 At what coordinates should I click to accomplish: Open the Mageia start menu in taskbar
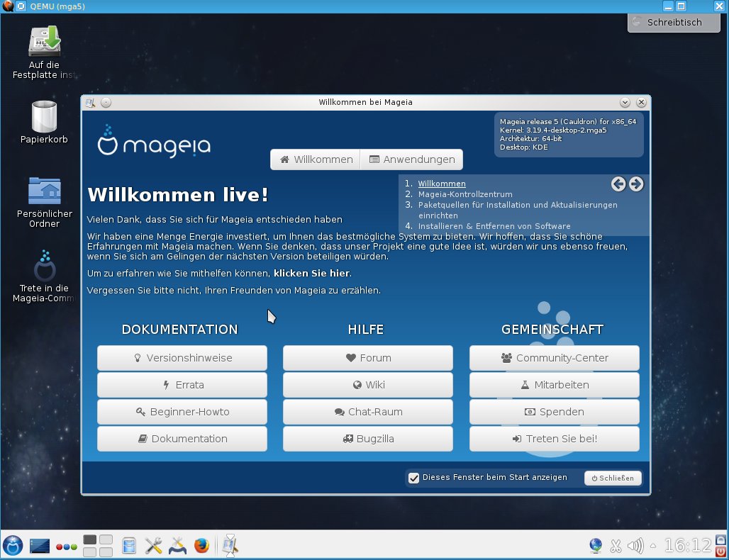point(13,545)
